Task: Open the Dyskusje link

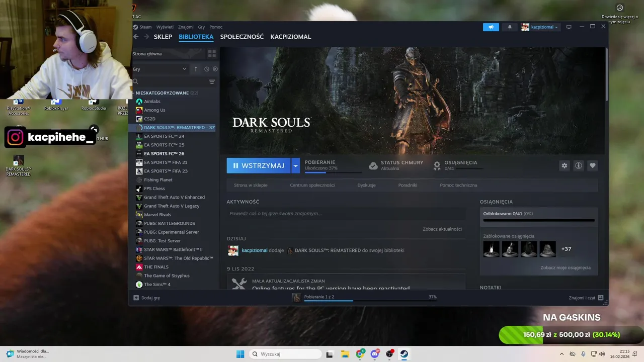Action: click(x=366, y=185)
